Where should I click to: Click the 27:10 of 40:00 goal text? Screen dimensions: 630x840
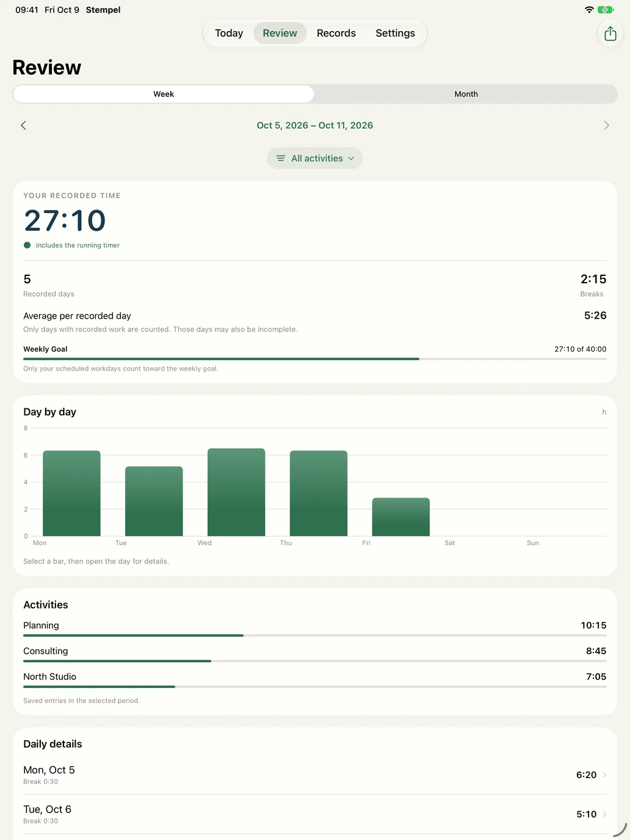click(580, 349)
